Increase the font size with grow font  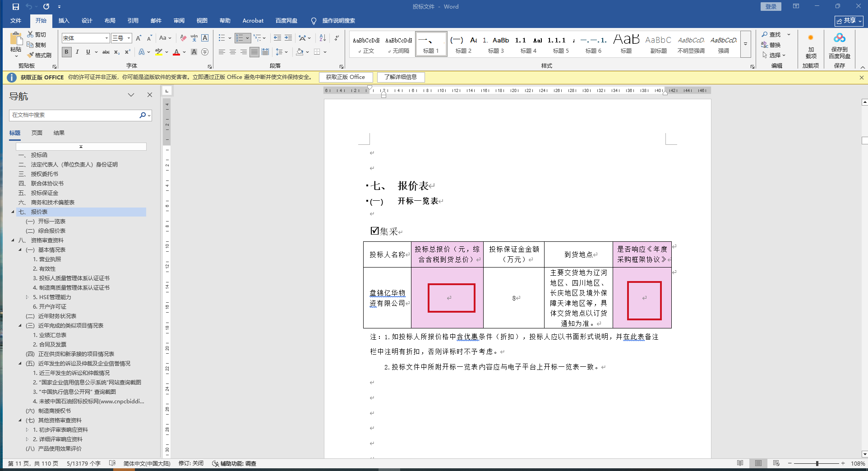[139, 38]
